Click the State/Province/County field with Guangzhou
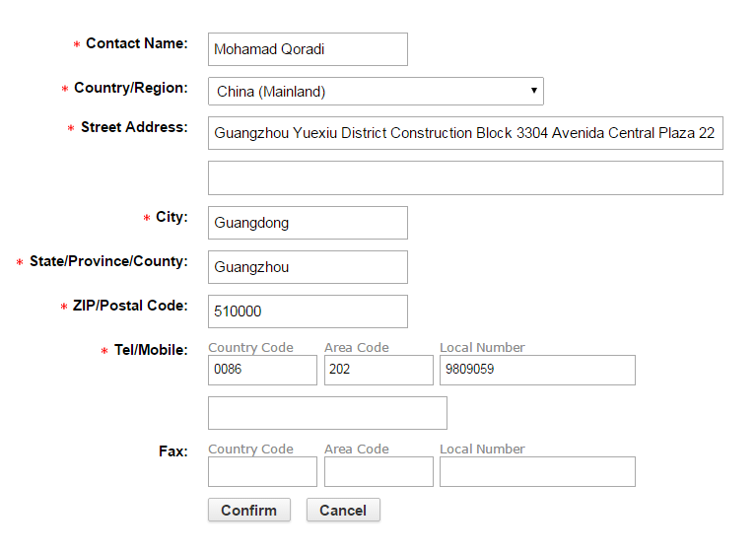Image resolution: width=756 pixels, height=553 pixels. pyautogui.click(x=308, y=267)
